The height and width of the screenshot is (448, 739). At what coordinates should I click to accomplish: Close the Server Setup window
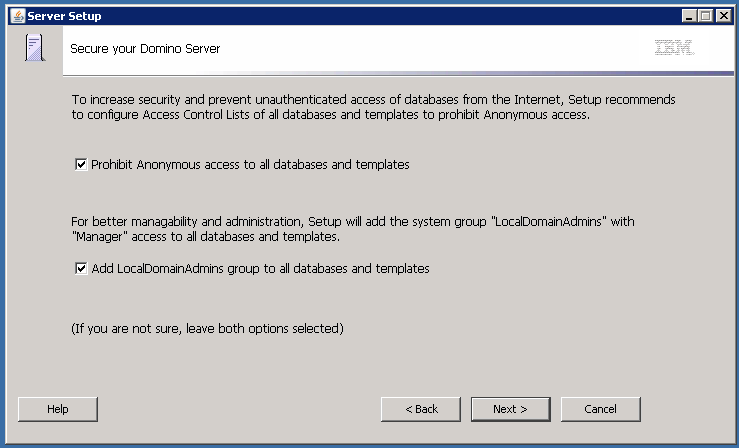(723, 16)
